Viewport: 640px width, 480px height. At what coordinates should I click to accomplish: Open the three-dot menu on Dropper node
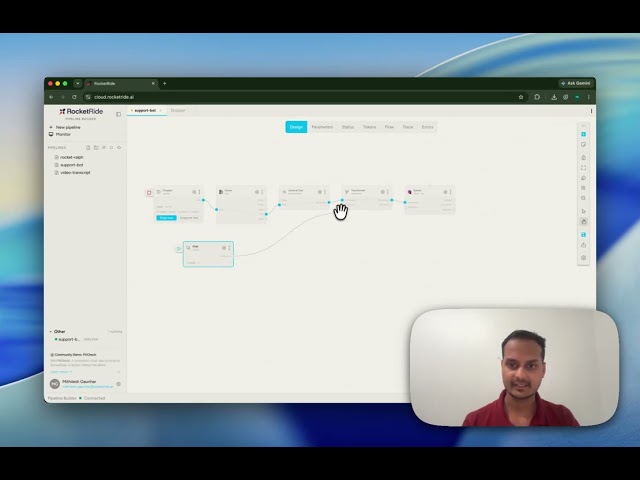(200, 192)
